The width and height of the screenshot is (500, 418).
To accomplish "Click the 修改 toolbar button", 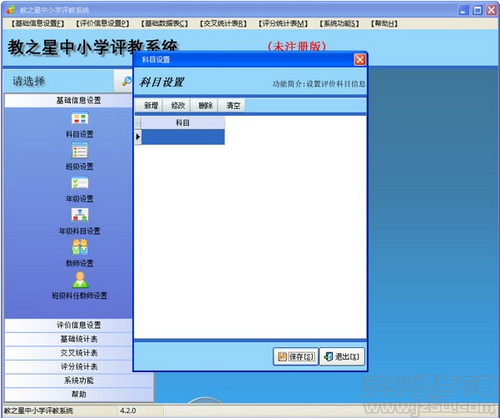I will pos(178,106).
